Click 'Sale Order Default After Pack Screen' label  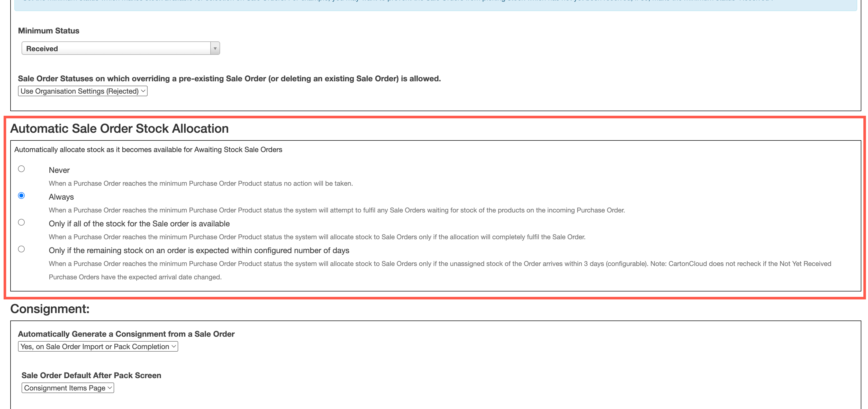point(91,375)
